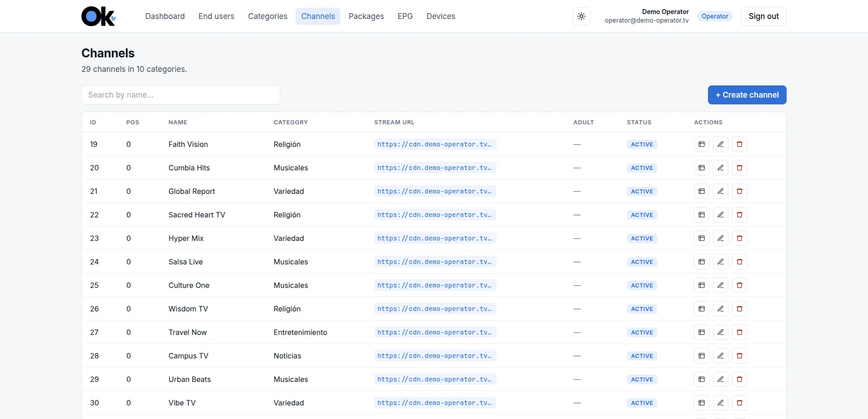Delete the Faith Vision channel
Screen dimensions: 868x419
pos(740,144)
